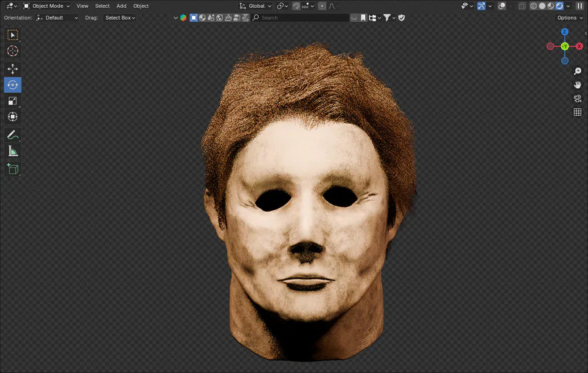
Task: Click the pan view hand icon
Action: pos(578,85)
